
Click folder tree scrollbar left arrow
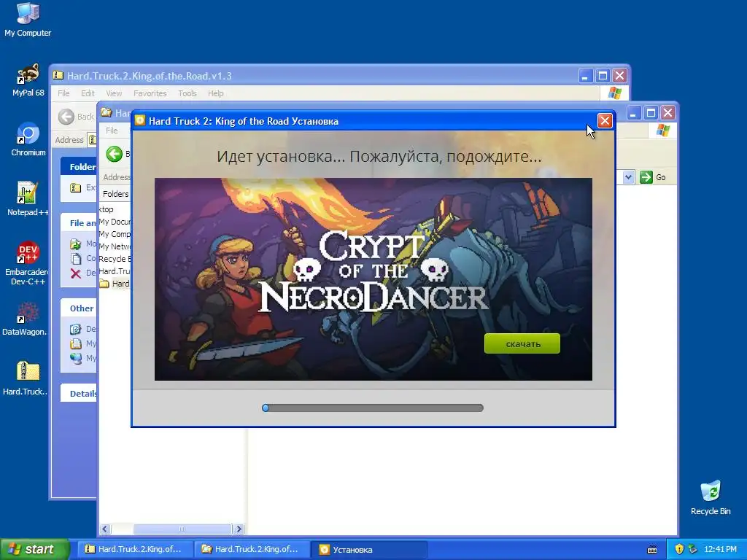point(105,529)
